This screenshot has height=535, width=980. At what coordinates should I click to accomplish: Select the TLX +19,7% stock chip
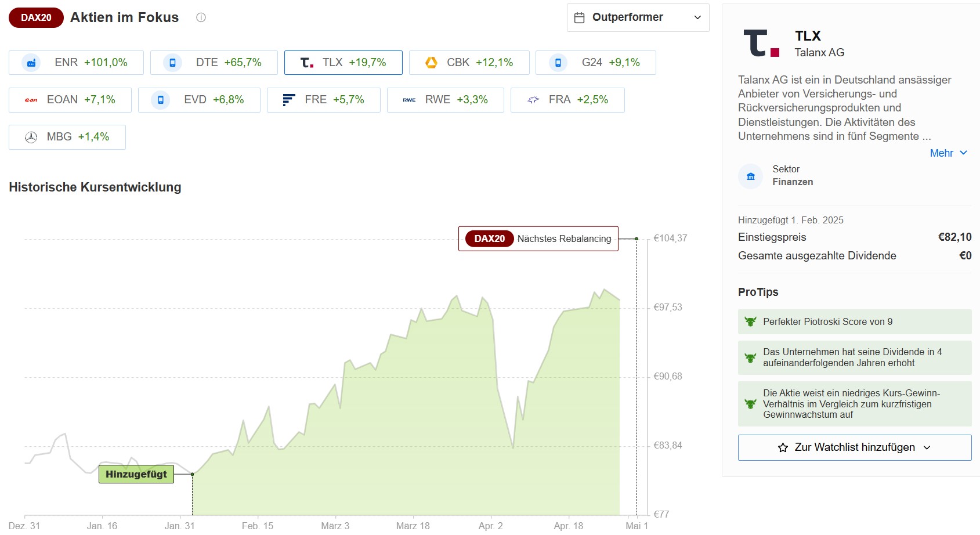pos(343,63)
